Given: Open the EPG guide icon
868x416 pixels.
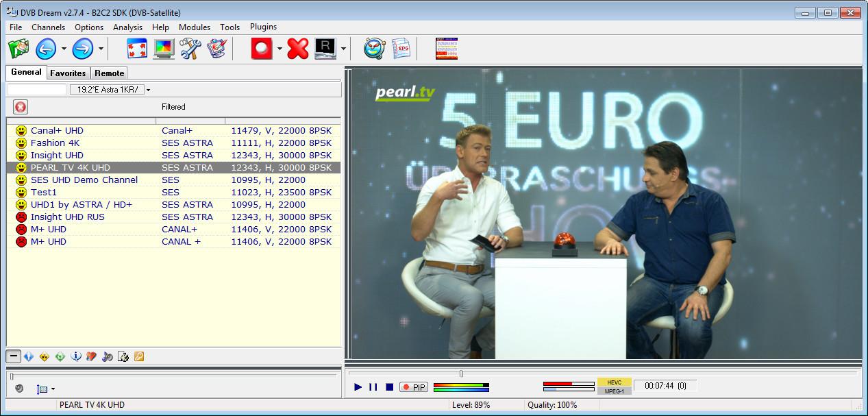Looking at the screenshot, I should (401, 49).
